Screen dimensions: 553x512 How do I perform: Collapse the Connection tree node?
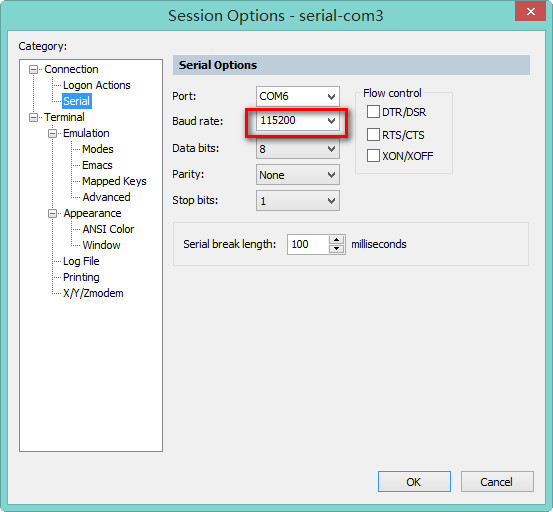click(x=34, y=69)
